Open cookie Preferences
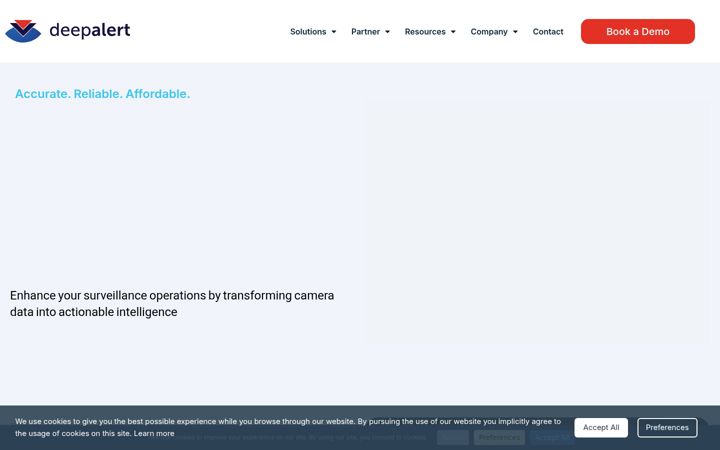The height and width of the screenshot is (450, 720). coord(667,428)
